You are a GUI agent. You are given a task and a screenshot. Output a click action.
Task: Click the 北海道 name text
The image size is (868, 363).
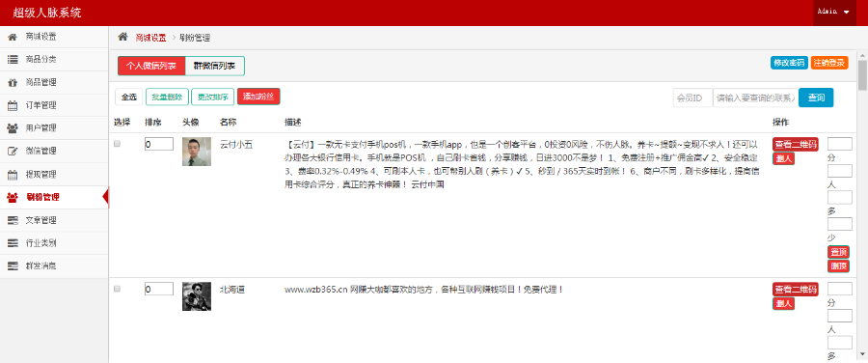(x=231, y=290)
